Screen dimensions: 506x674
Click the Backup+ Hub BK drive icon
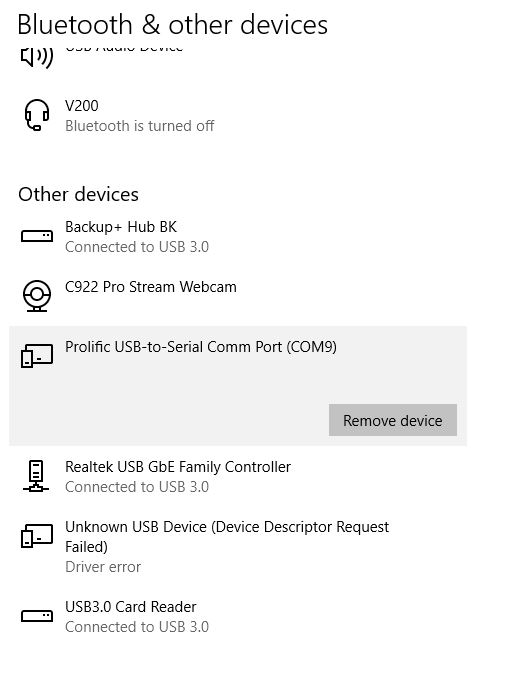37,236
